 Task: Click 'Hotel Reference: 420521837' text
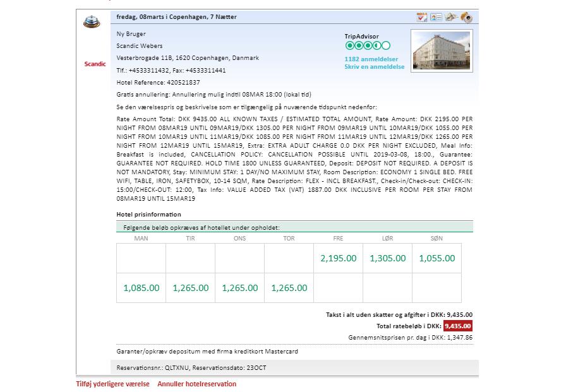coord(158,83)
